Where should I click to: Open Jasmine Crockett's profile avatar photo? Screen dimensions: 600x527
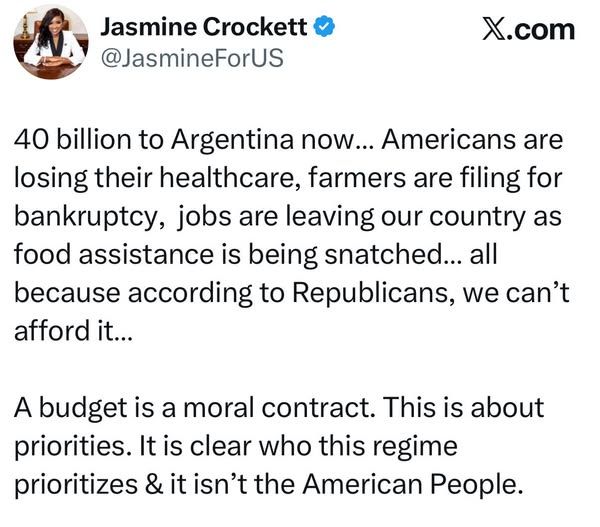51,42
